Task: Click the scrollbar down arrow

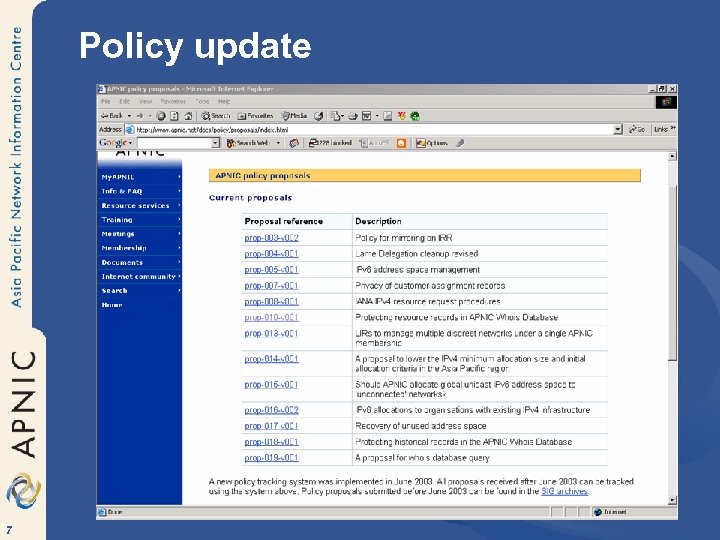Action: tap(672, 500)
